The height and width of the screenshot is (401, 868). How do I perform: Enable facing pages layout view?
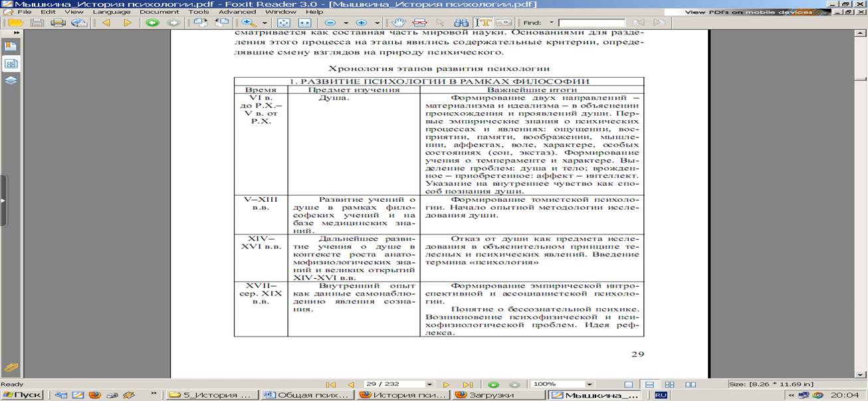670,384
